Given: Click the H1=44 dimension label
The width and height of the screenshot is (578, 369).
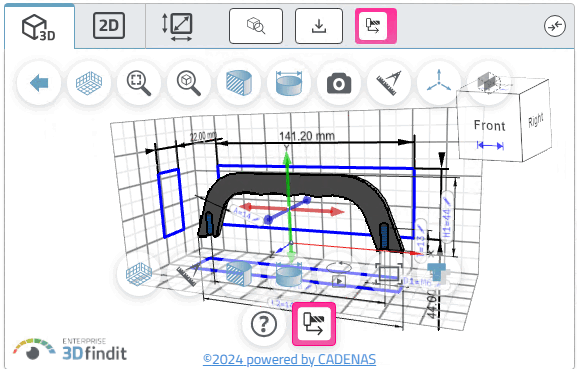Looking at the screenshot, I should click(447, 217).
